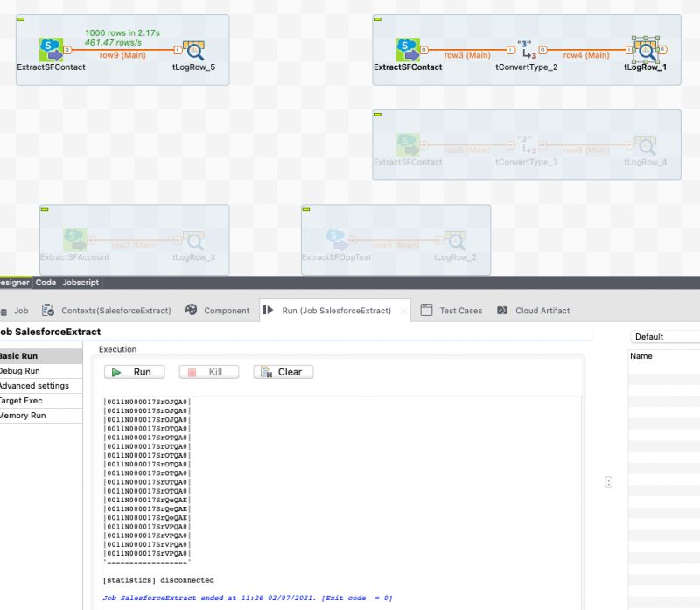Collapse the right panel using the side handle
700x610 pixels.
pos(608,482)
